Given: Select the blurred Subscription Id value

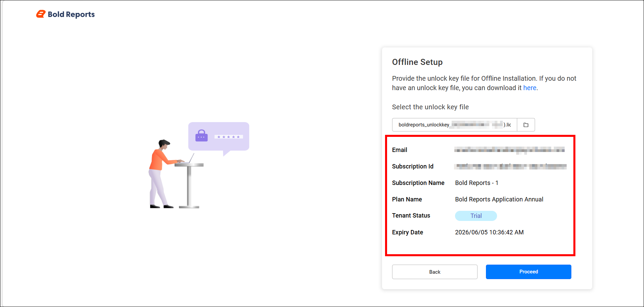Looking at the screenshot, I should [510, 166].
